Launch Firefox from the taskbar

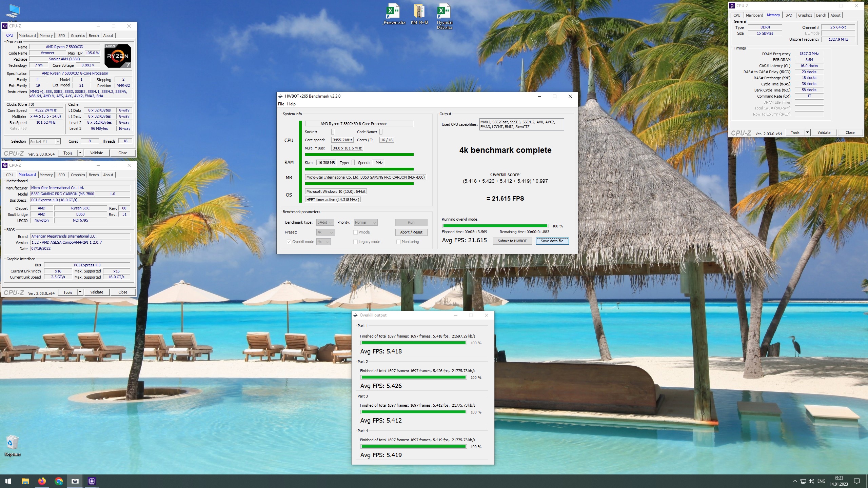(x=42, y=481)
